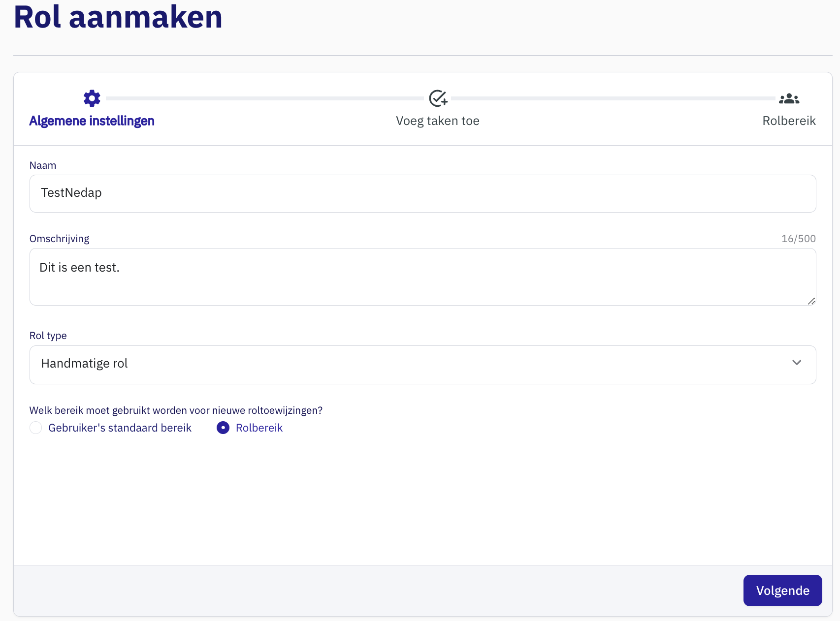Click into the Omschrijving text area
The image size is (840, 621).
tap(423, 277)
